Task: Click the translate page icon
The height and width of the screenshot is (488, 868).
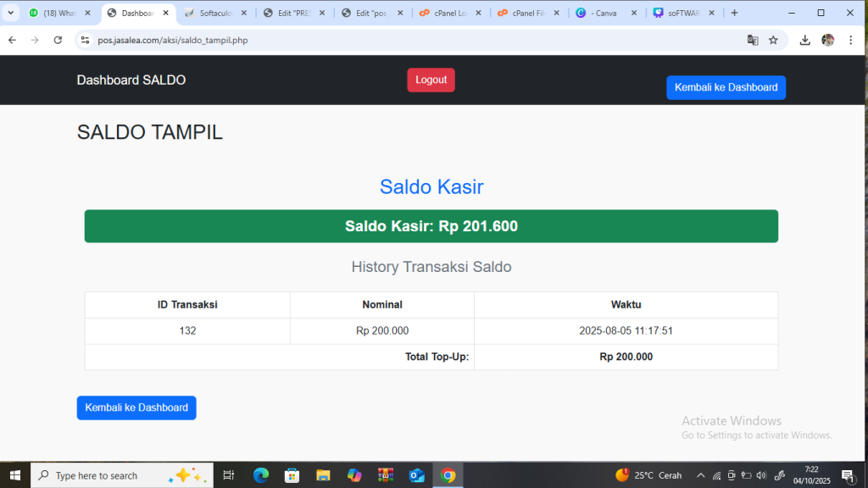Action: coord(752,40)
